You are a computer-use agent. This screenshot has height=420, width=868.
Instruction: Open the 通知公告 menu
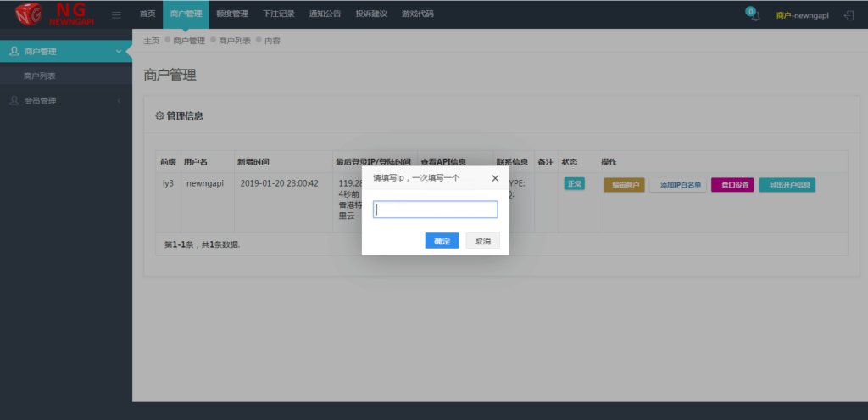(x=325, y=14)
